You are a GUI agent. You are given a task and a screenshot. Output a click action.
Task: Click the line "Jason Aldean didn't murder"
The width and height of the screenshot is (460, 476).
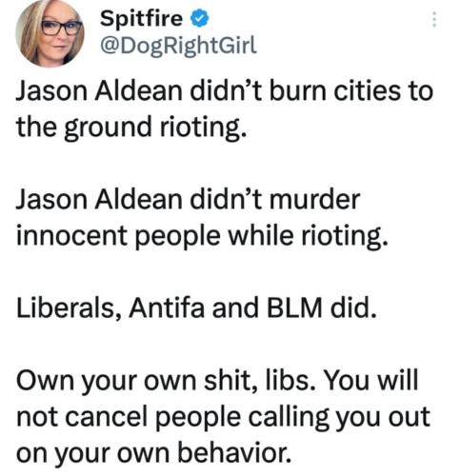point(188,200)
